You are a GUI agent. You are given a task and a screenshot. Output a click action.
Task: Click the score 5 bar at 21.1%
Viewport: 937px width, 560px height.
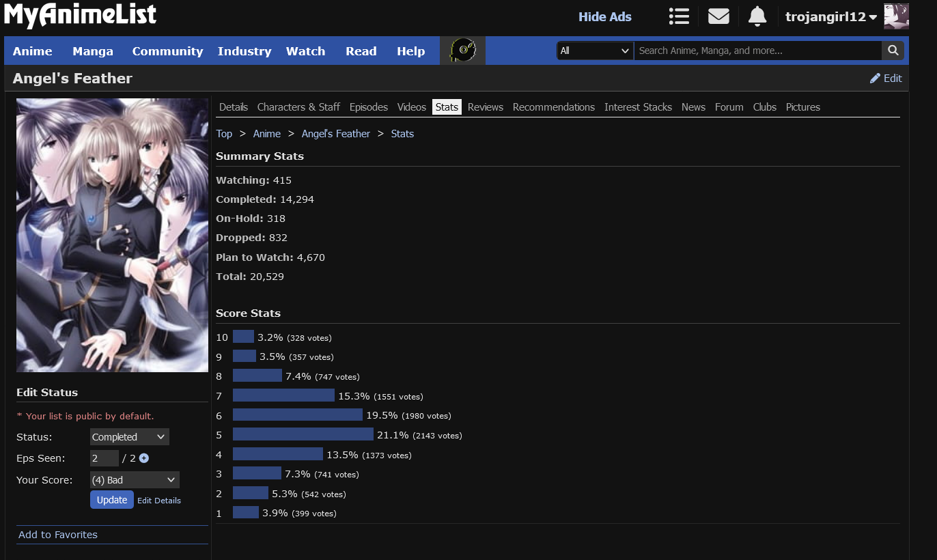click(303, 435)
